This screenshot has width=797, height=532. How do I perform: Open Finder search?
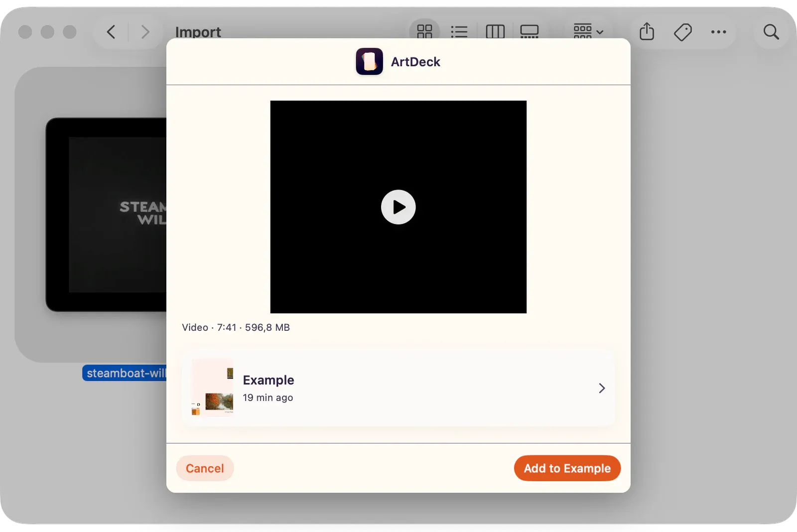pos(771,32)
